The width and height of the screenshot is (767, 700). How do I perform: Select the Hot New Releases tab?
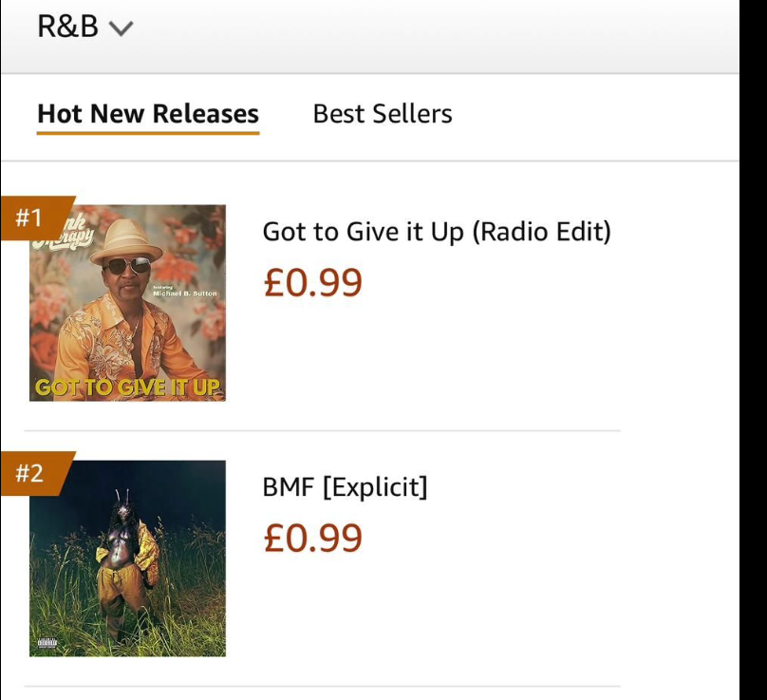coord(146,113)
